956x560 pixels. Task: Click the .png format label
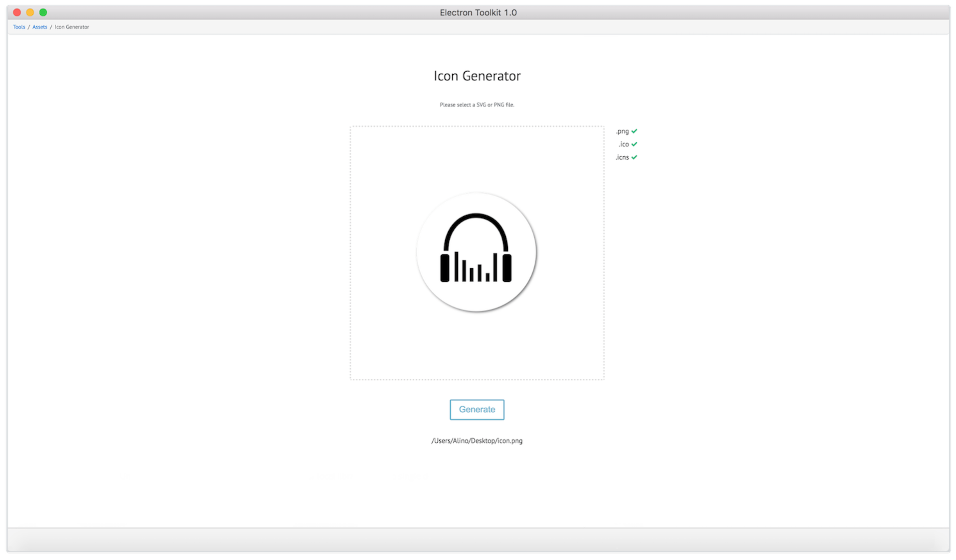tap(622, 131)
